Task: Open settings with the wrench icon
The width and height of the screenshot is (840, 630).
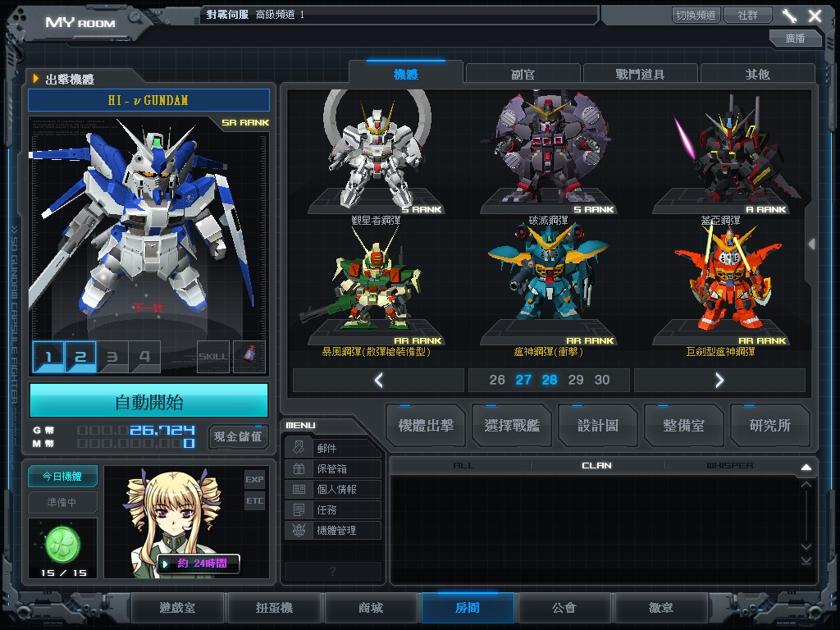Action: pos(789,16)
